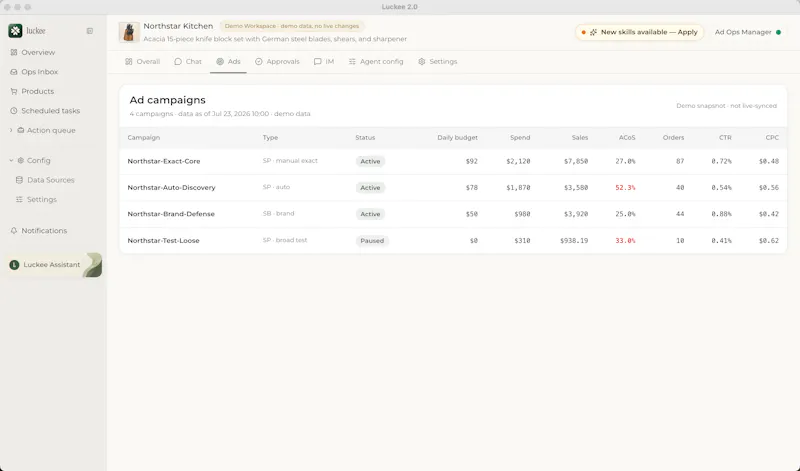The width and height of the screenshot is (800, 471).
Task: Click the Luckee logo icon
Action: point(15,31)
